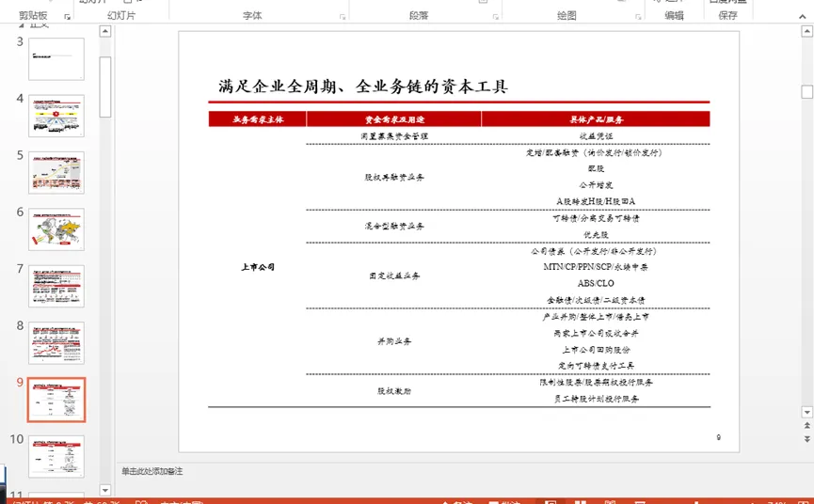Select slide 7 thumbnail
Screen dimensions: 814x504
56,286
